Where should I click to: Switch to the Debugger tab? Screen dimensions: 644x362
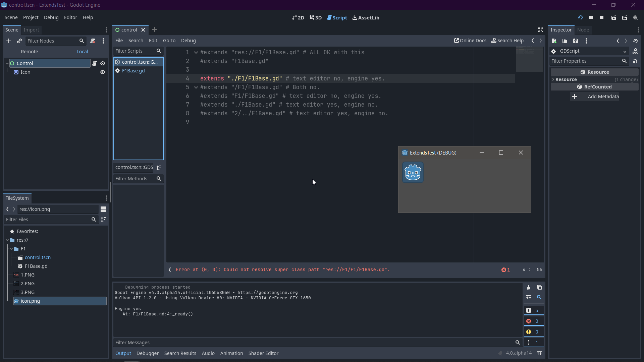pyautogui.click(x=148, y=353)
